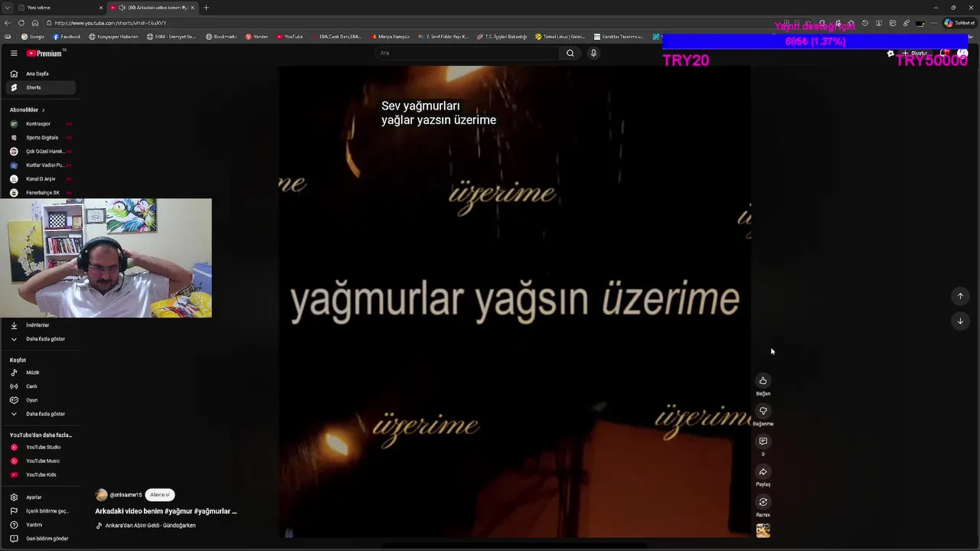Viewport: 980px width, 551px height.
Task: Open Kanal D Arşiv channel
Action: point(40,179)
